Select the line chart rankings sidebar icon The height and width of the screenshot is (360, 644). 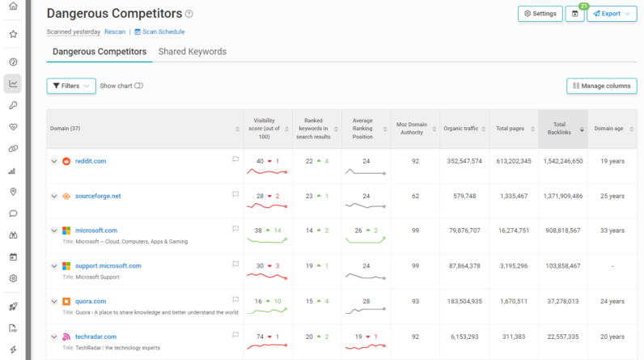click(13, 84)
